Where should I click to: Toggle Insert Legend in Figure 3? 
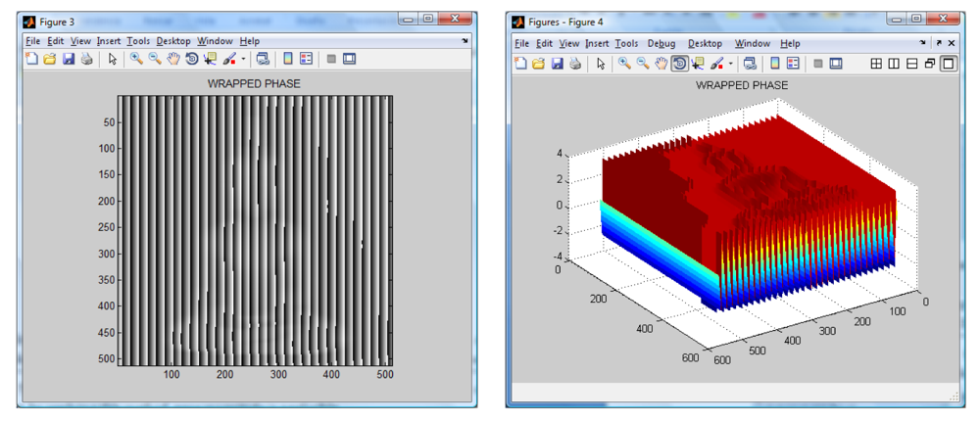pos(305,60)
